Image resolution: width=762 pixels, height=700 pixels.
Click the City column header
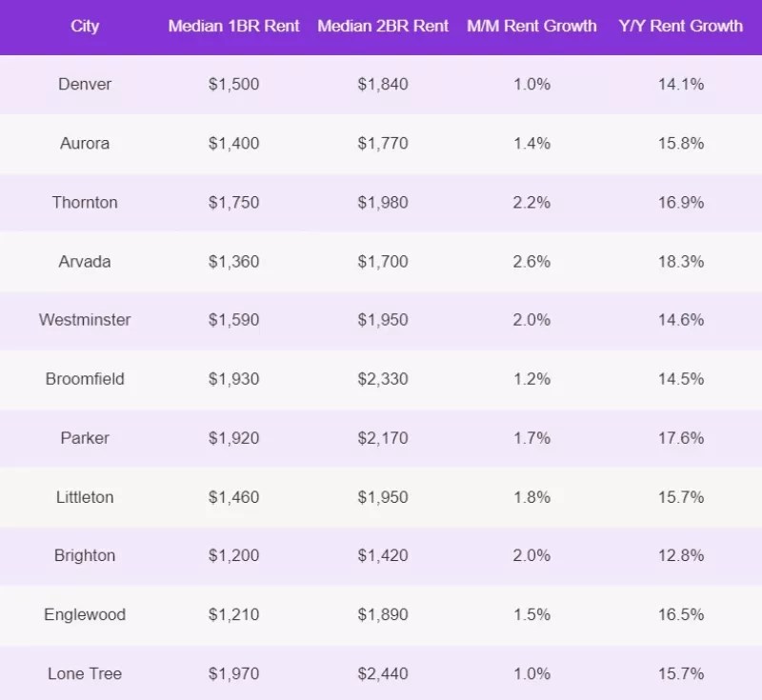pyautogui.click(x=85, y=26)
